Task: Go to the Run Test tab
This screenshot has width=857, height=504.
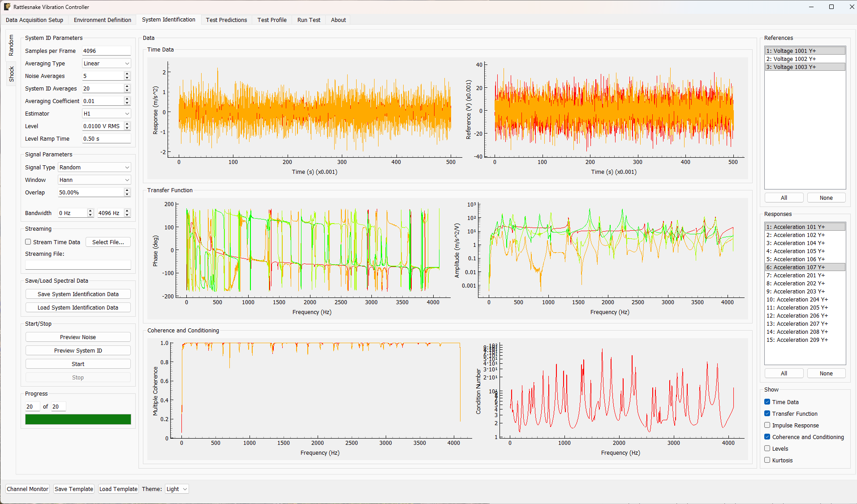Action: pos(309,20)
